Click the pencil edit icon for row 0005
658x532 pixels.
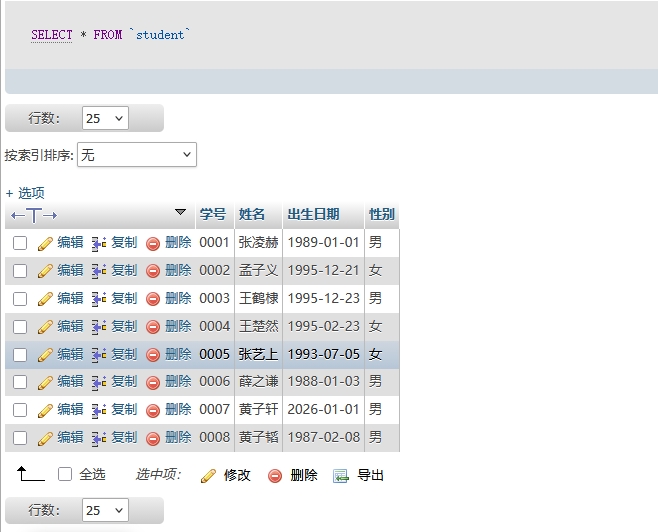tap(45, 355)
